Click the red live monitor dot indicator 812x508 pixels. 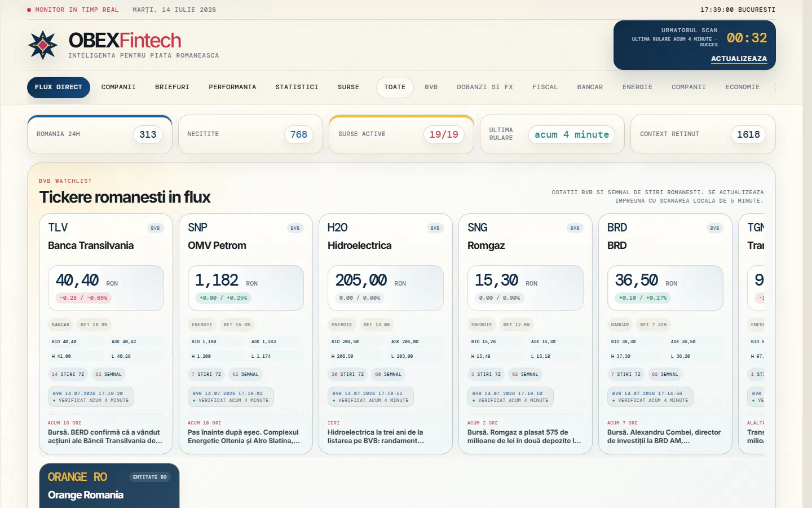point(29,10)
